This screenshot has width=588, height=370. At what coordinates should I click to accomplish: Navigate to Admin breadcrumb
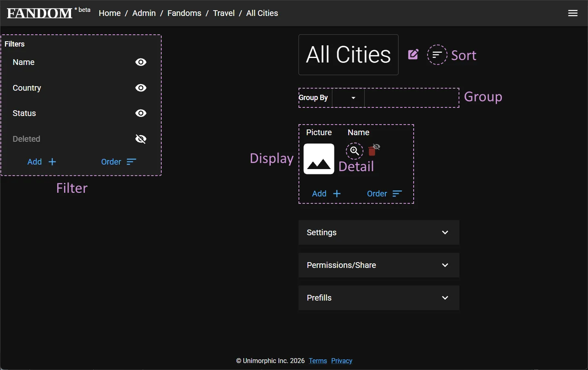(144, 13)
